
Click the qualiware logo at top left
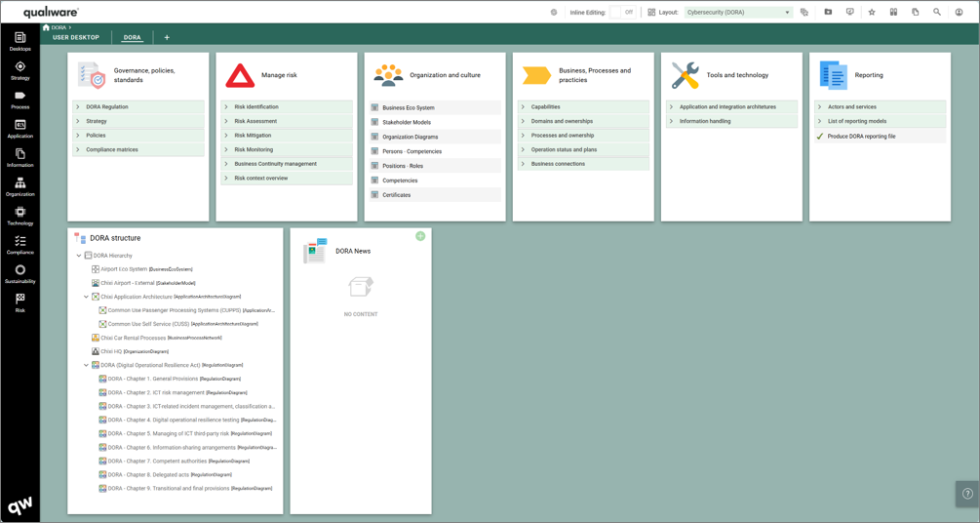click(x=52, y=13)
